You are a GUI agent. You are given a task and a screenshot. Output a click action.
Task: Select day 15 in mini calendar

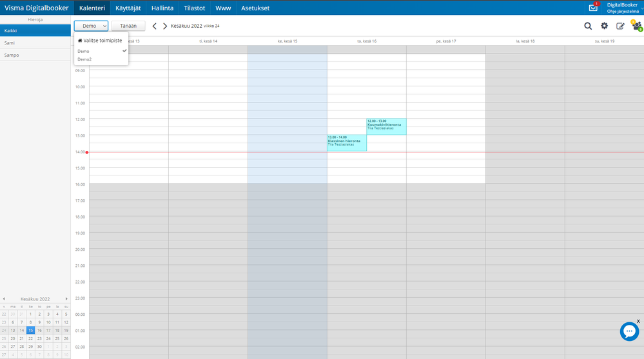(30, 330)
